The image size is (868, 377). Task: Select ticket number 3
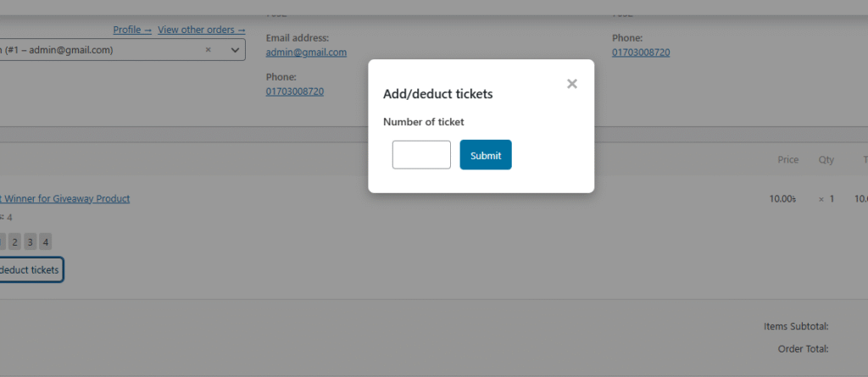coord(31,242)
